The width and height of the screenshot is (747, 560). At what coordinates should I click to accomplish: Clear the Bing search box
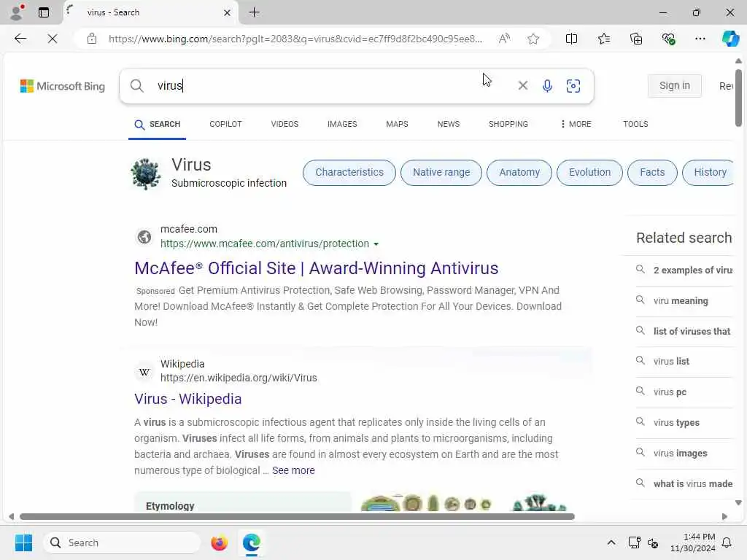[522, 86]
